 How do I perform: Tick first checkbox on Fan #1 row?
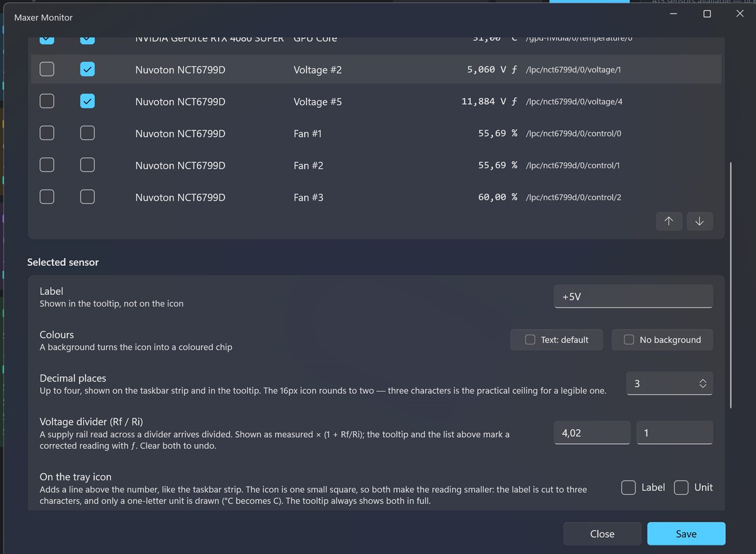[x=47, y=133]
